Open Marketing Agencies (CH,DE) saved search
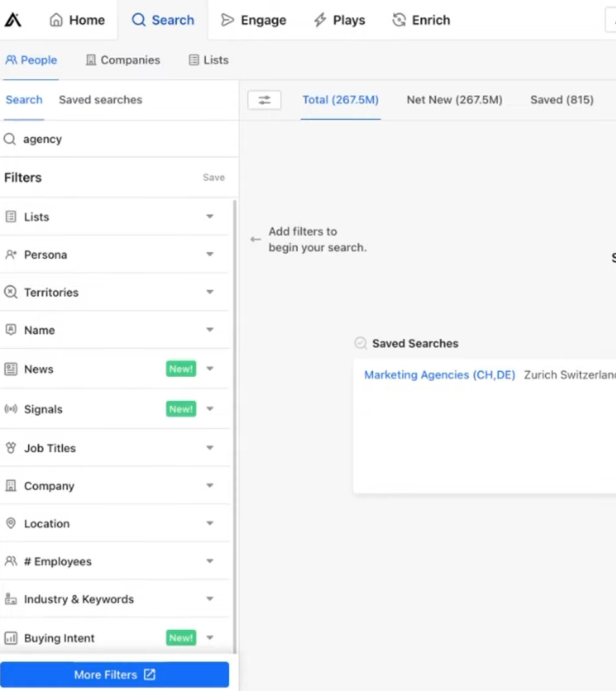 coord(439,375)
